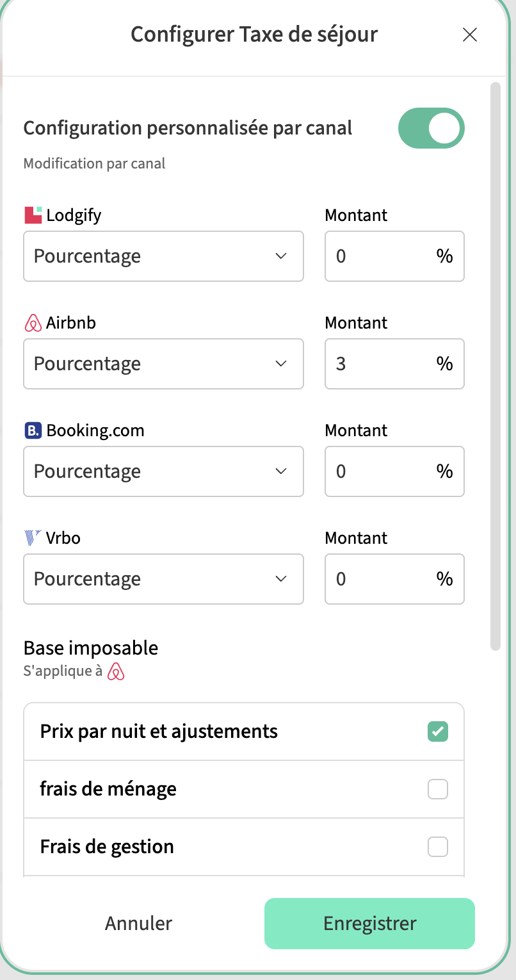
Task: Click the Airbnb logo next to channel name
Action: pos(33,323)
